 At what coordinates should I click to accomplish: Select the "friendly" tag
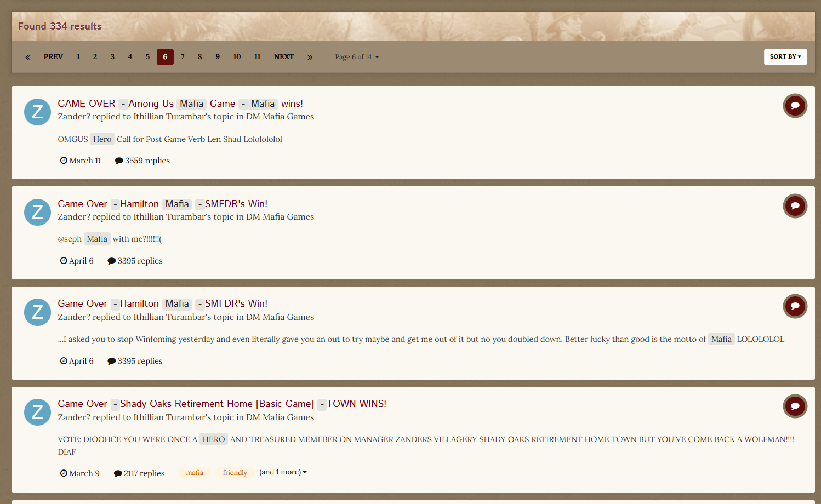coord(235,473)
